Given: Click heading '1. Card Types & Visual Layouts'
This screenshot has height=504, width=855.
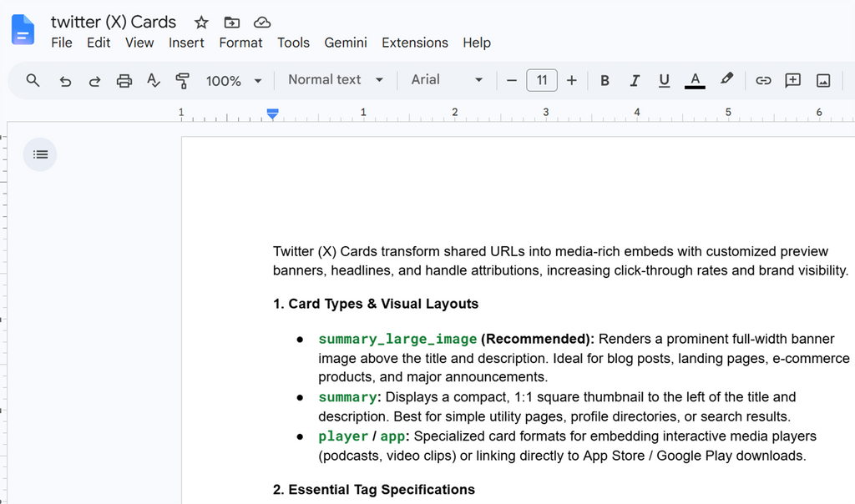Looking at the screenshot, I should click(376, 304).
